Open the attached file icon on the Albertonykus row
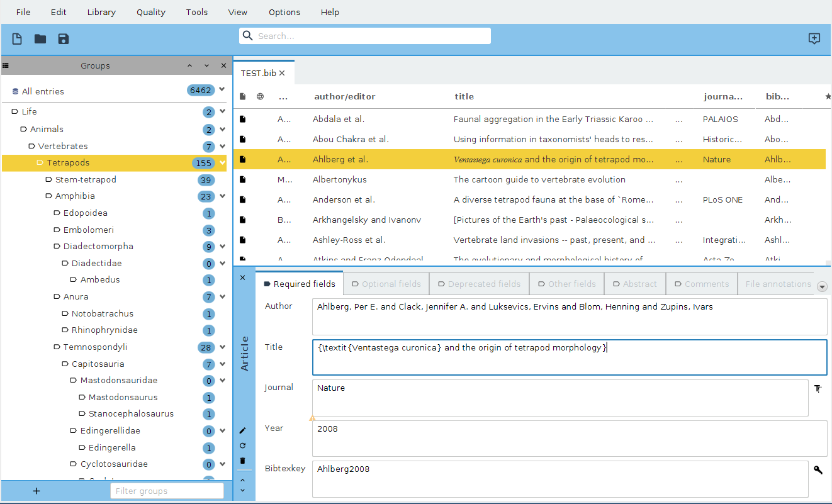832x504 pixels. 242,179
